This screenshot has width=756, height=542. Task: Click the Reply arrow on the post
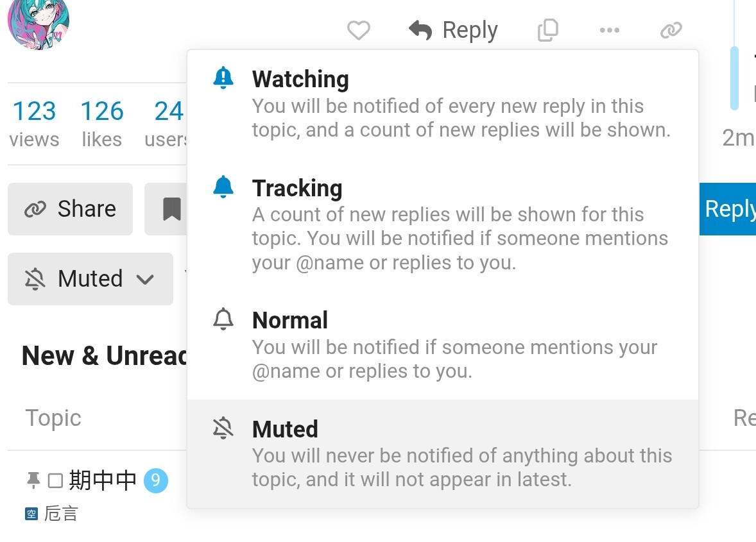click(453, 30)
